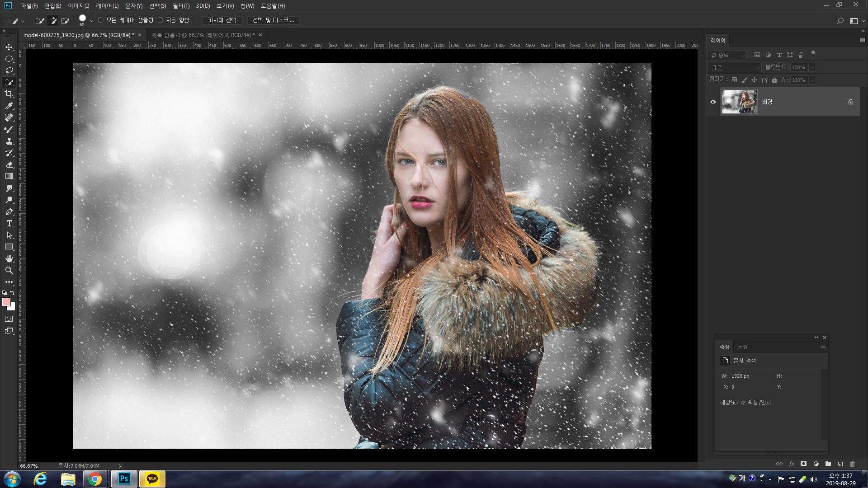Select the Zoom tool
868x488 pixels.
[x=9, y=270]
